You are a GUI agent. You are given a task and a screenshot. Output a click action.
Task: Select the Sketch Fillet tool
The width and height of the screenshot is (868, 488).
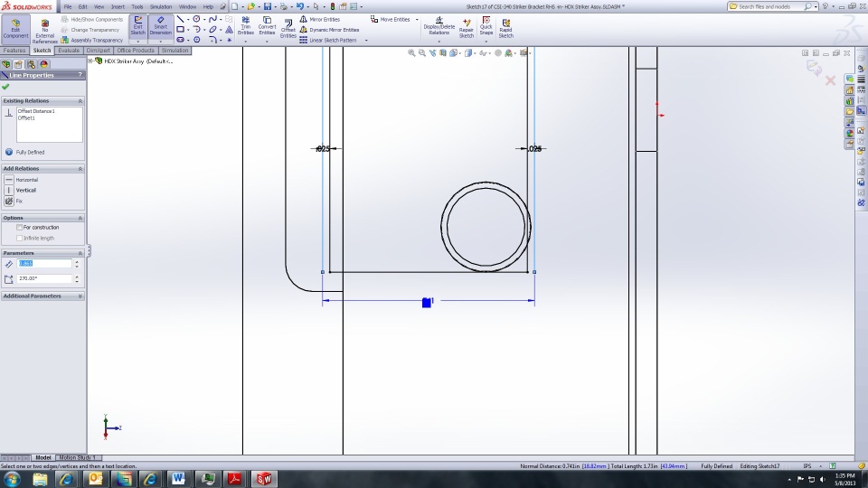212,40
